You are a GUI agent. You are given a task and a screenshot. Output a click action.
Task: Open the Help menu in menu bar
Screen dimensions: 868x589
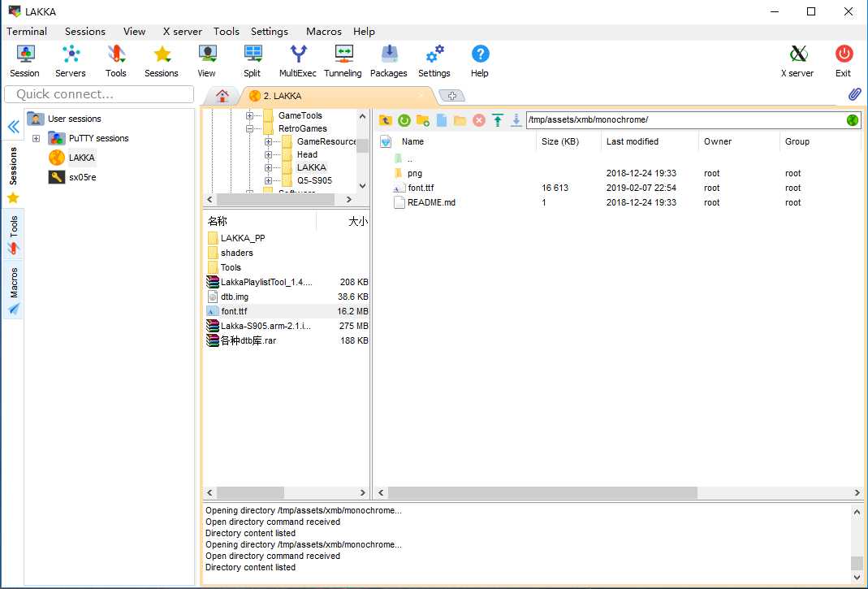[x=364, y=32]
